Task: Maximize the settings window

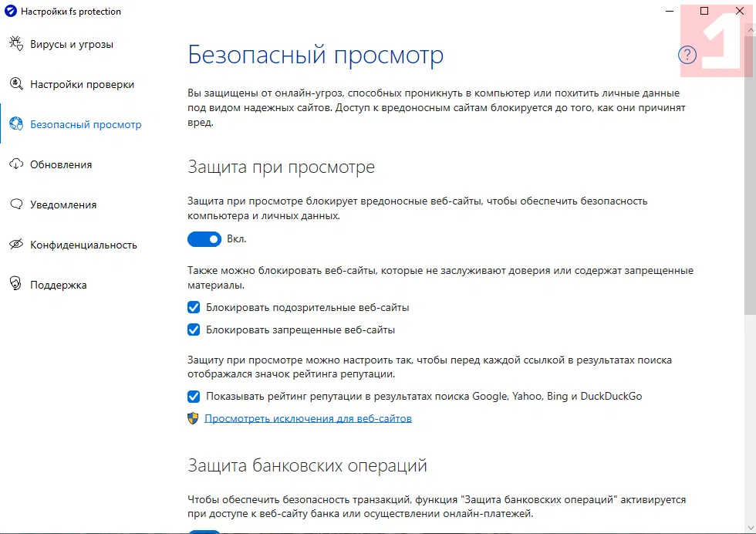Action: tap(704, 11)
